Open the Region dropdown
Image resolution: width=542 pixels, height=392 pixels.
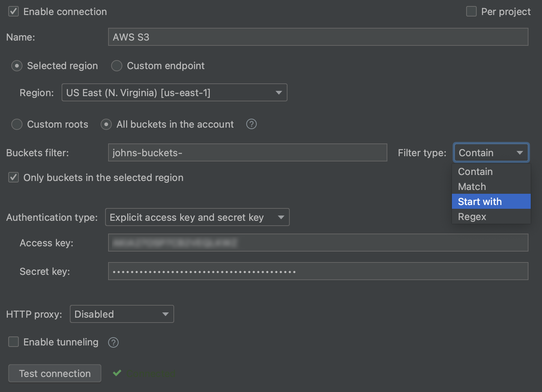click(x=278, y=92)
